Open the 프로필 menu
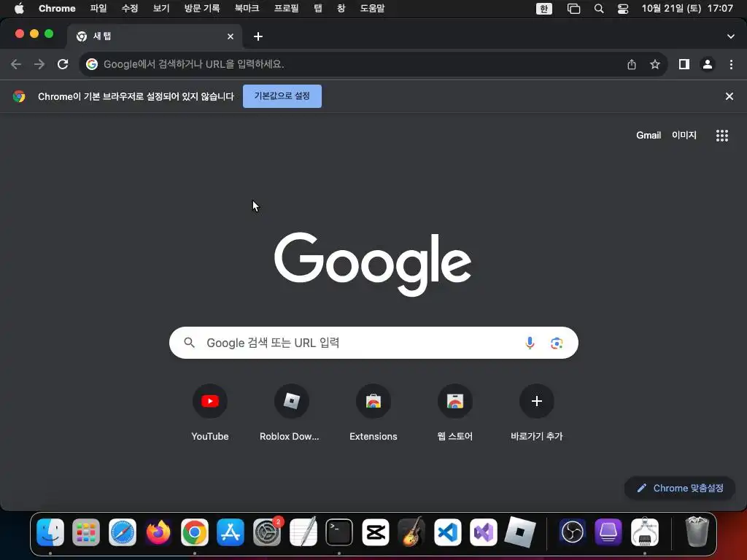747x560 pixels. click(286, 8)
